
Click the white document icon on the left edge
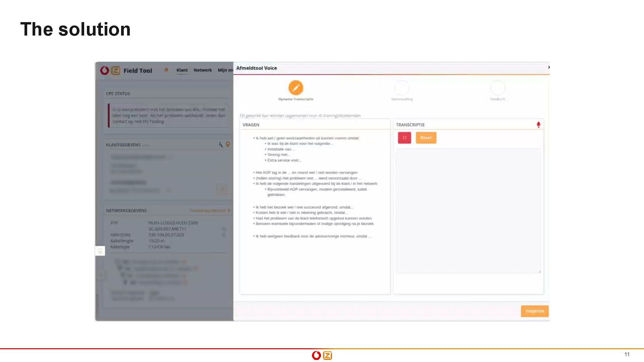(100, 251)
